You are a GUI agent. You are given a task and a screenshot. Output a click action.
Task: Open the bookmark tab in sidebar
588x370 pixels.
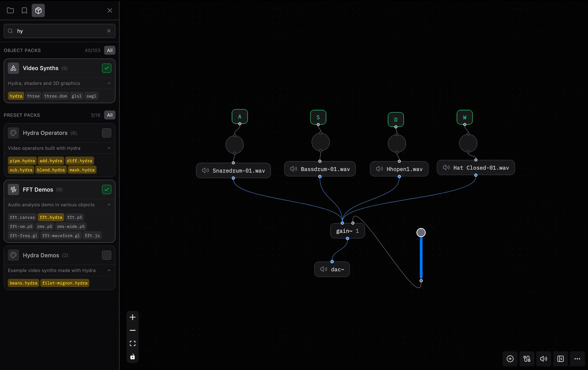[x=24, y=11]
